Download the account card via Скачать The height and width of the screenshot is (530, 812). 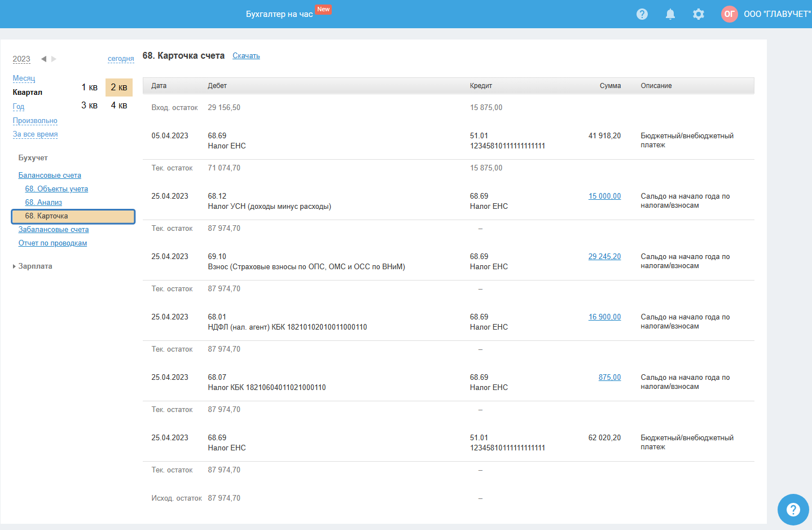pyautogui.click(x=246, y=56)
